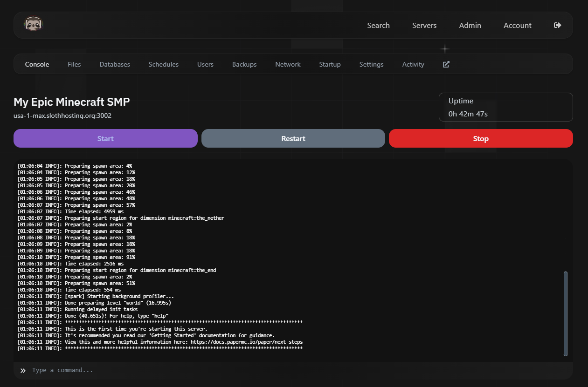Open the Backups tab
This screenshot has height=387, width=588.
click(x=244, y=64)
